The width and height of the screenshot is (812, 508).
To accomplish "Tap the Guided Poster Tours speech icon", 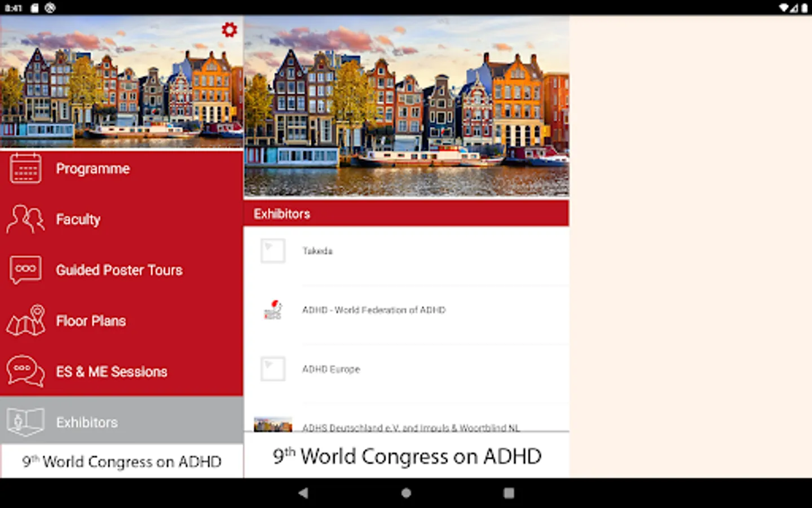I will [25, 270].
